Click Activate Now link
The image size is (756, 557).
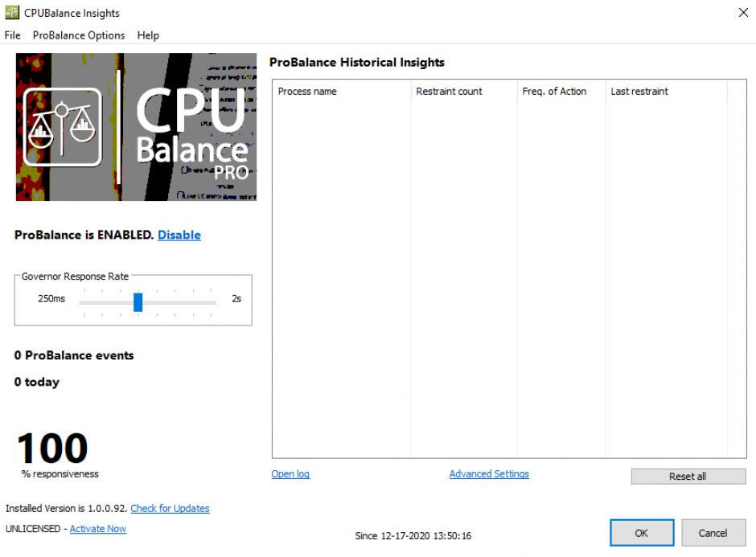(x=98, y=529)
